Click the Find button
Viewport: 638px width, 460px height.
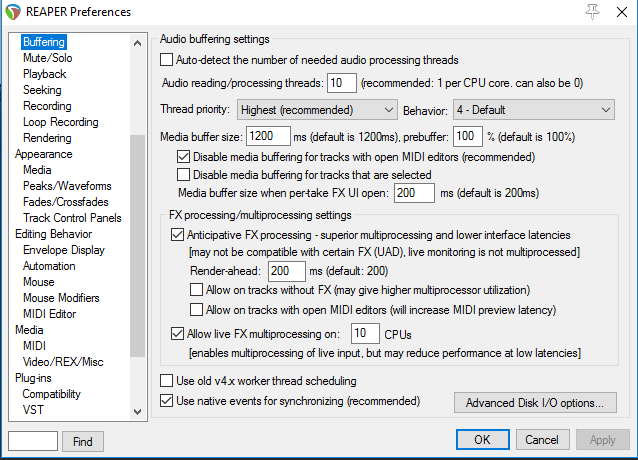coord(83,441)
